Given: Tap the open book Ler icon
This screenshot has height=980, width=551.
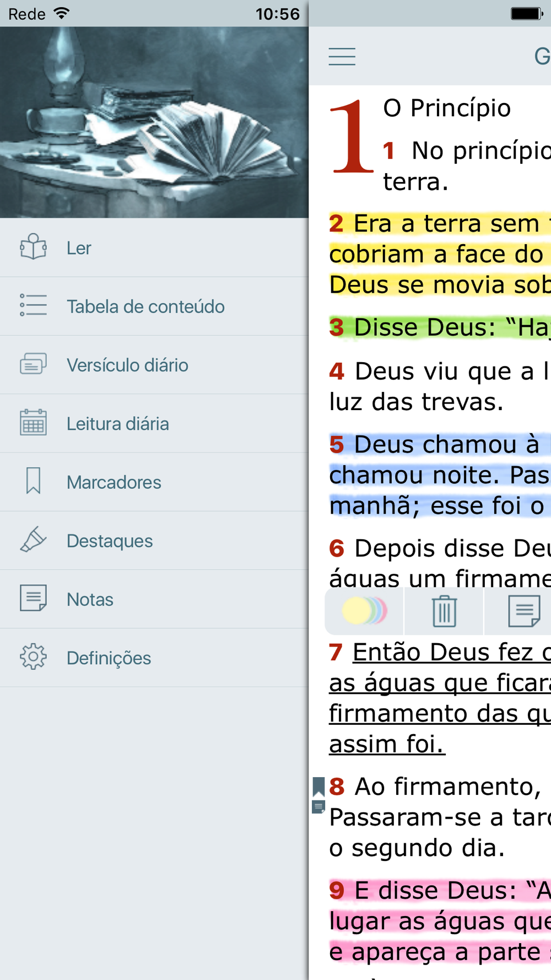Looking at the screenshot, I should pyautogui.click(x=34, y=247).
